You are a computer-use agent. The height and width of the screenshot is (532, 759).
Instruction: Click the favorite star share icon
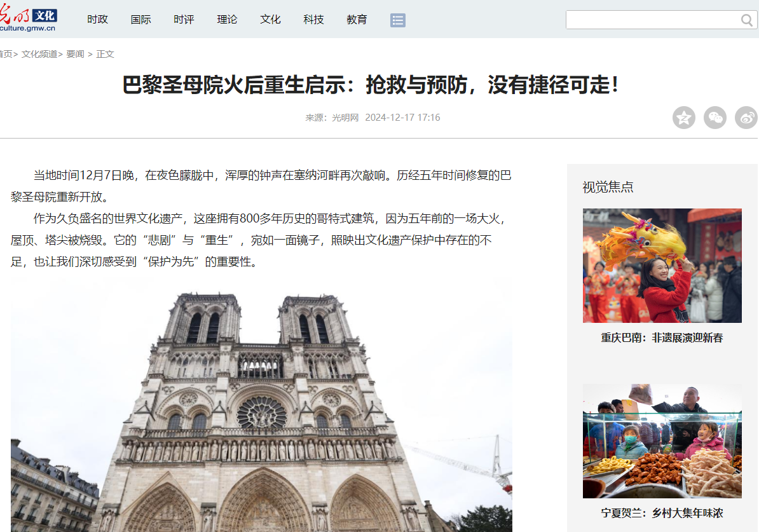click(x=684, y=118)
